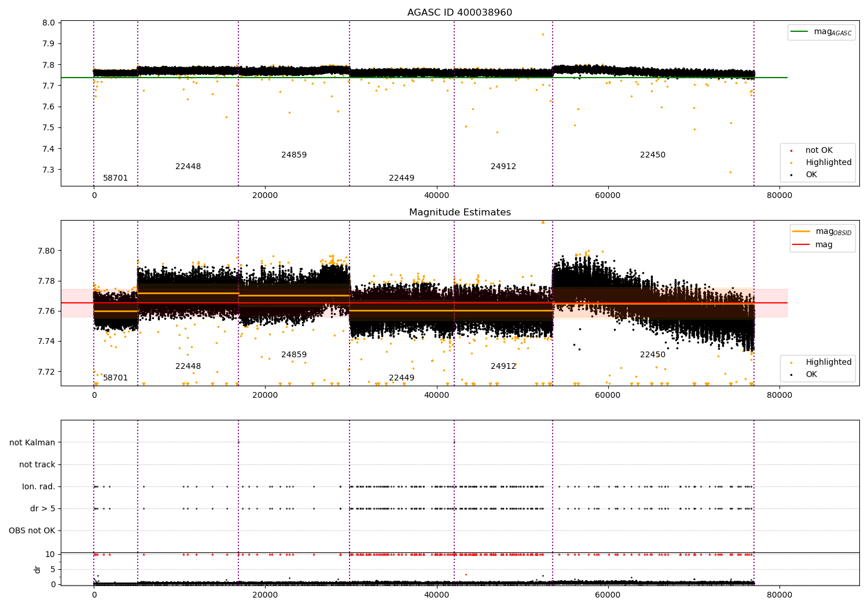The image size is (868, 608).
Task: Click the rotated 'dr' y-axis label
Action: (x=38, y=569)
